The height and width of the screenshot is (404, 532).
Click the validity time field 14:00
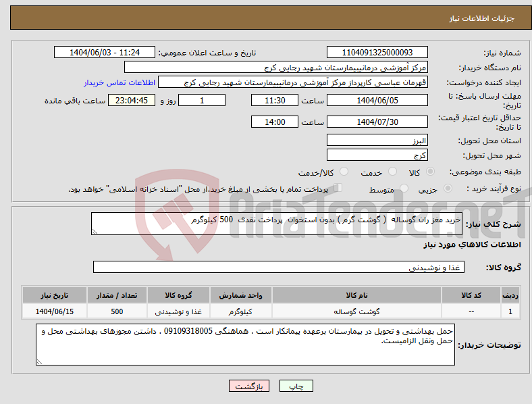tap(275, 122)
